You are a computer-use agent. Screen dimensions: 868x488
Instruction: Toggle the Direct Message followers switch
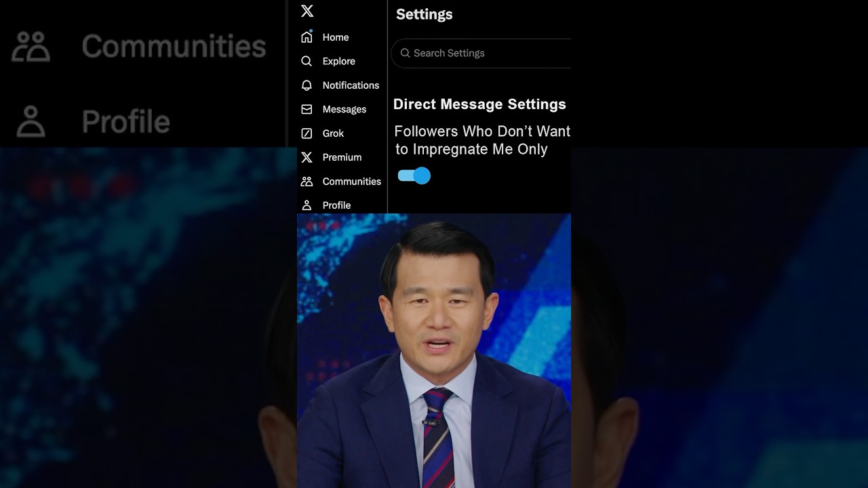414,176
